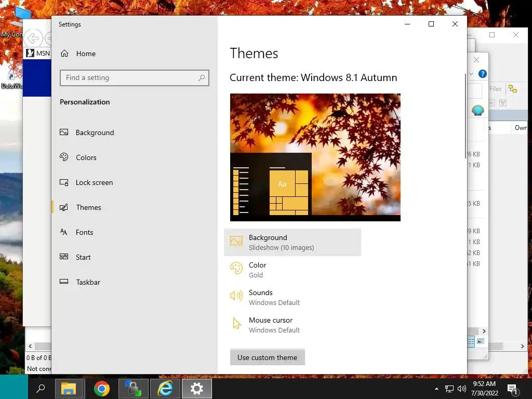Maximize the Settings window
Screen dimensions: 532x399
coord(431,24)
